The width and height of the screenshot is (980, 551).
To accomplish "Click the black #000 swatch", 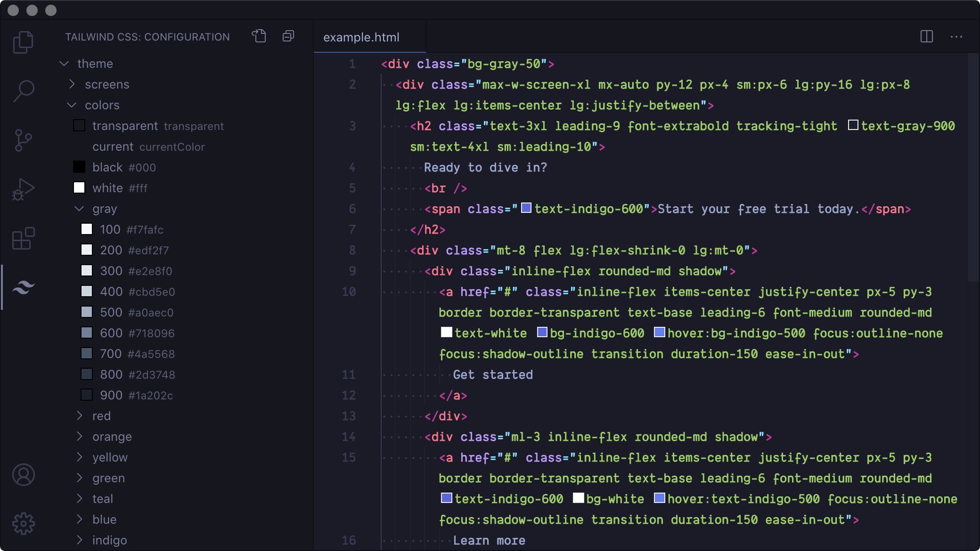I will (79, 167).
